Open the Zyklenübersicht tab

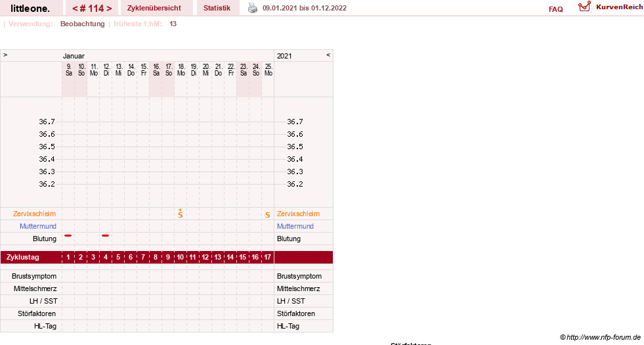click(154, 8)
